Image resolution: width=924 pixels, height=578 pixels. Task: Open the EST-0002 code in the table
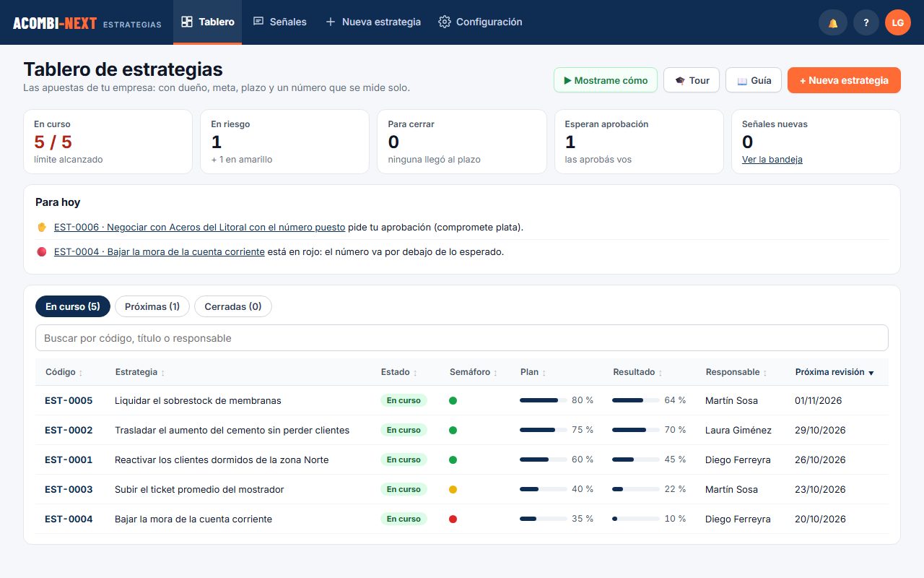[x=69, y=430]
